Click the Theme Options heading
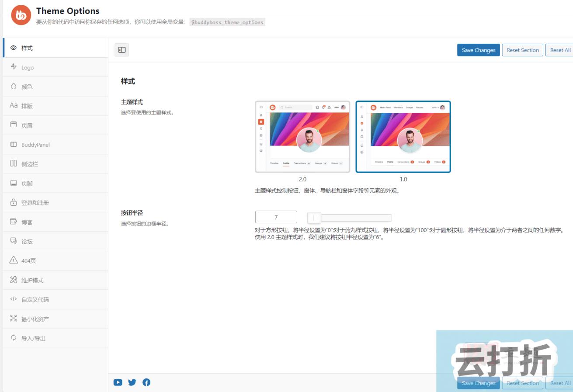Screen dimensions: 573x392 (x=68, y=11)
